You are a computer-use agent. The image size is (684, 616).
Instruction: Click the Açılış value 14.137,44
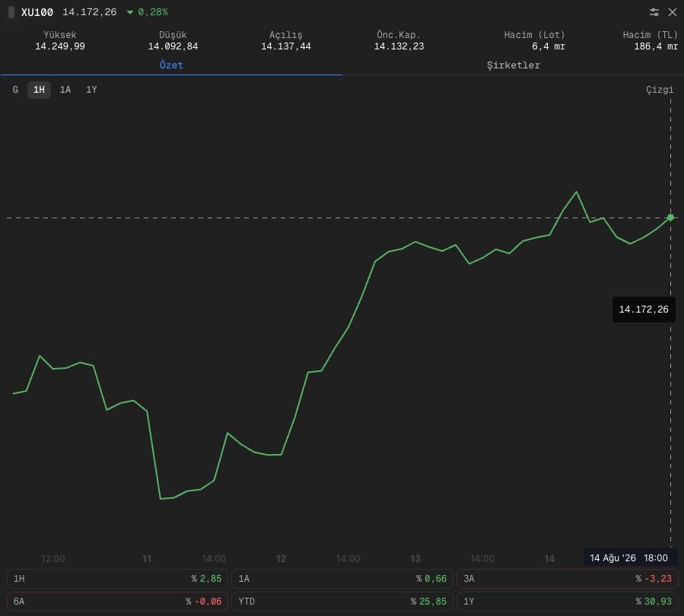point(286,46)
